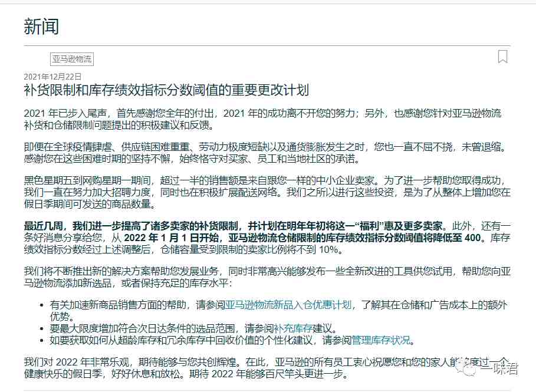
Task: Click the 新闻 page heading
Action: click(41, 27)
